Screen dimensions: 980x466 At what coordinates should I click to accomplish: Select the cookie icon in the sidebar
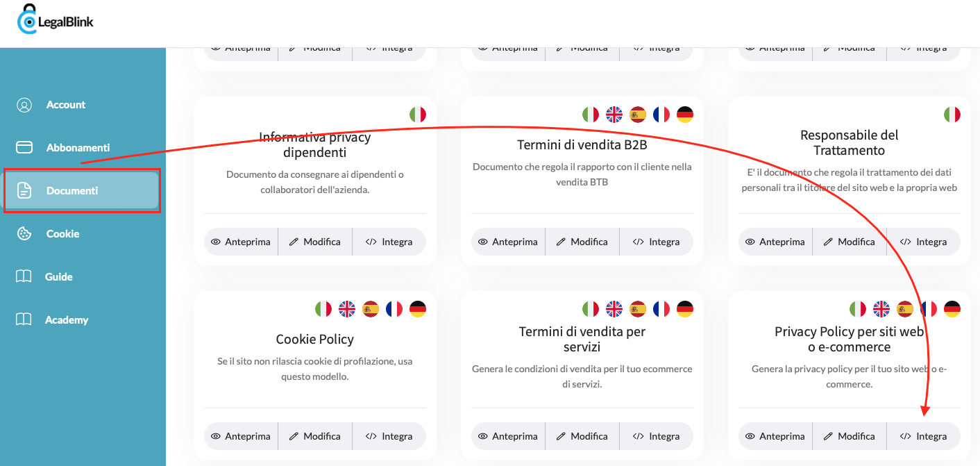(x=24, y=233)
